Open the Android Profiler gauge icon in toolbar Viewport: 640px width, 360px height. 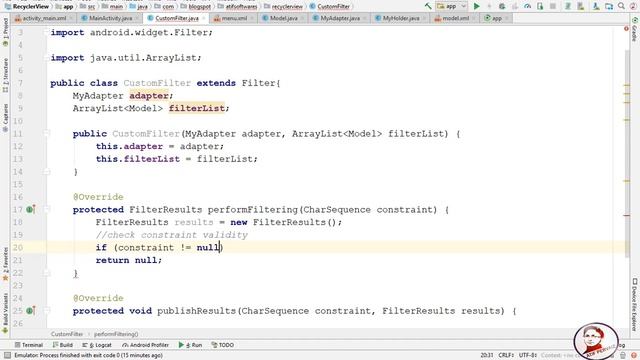click(527, 6)
